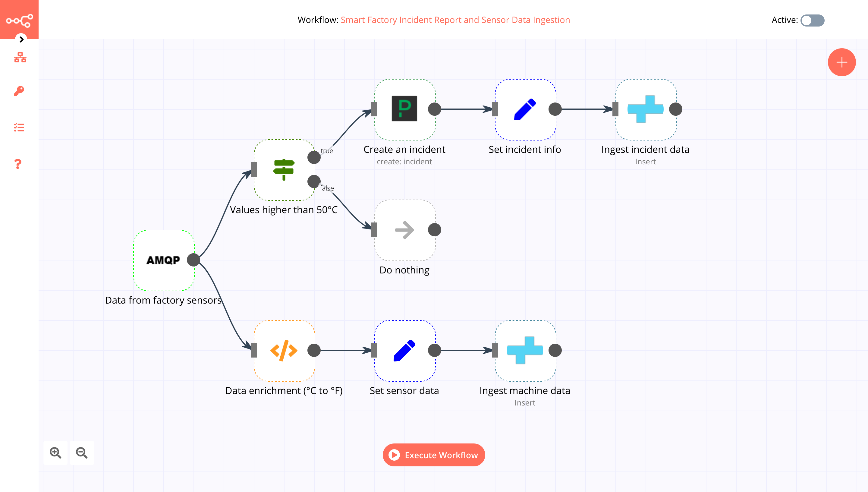Click the Execute Workflow button
Viewport: 868px width, 492px height.
click(x=434, y=455)
